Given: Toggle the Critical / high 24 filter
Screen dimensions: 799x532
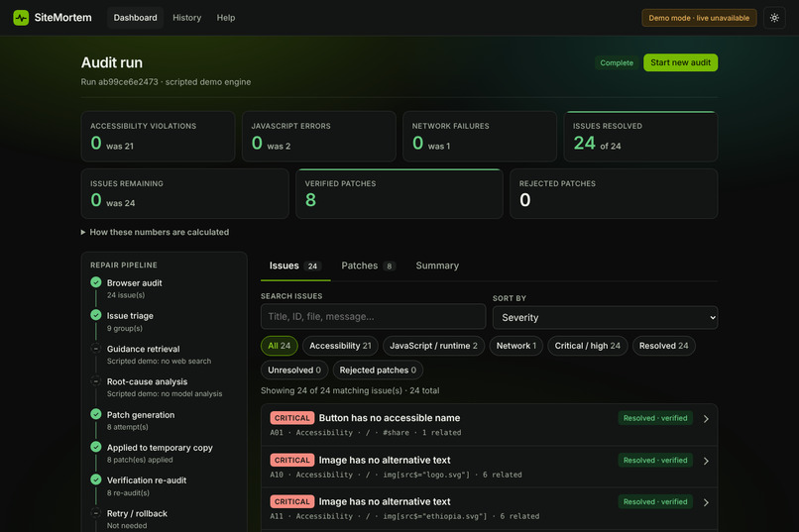Looking at the screenshot, I should tap(588, 346).
